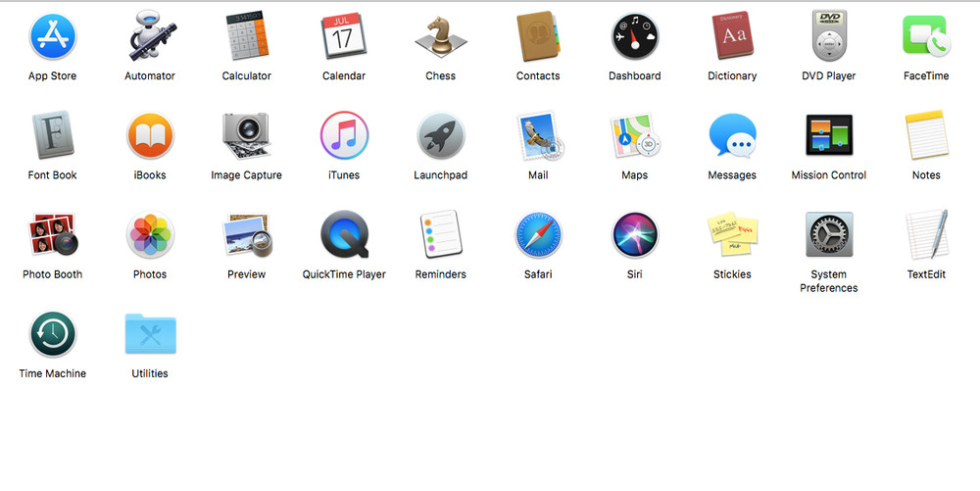
Task: Click the "Preview" text label
Action: 247,274
